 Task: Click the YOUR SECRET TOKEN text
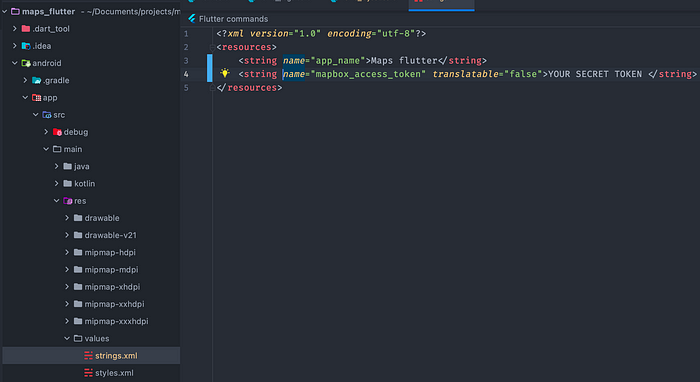click(595, 74)
